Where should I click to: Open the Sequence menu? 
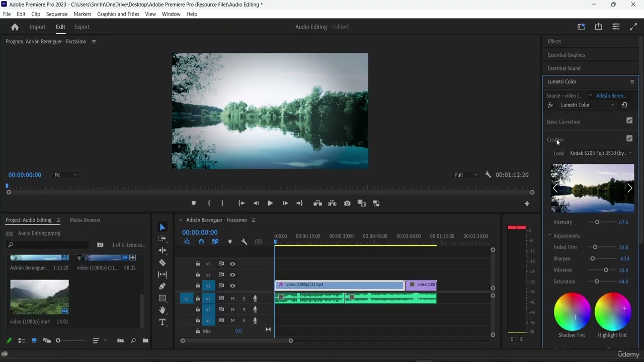coord(57,14)
